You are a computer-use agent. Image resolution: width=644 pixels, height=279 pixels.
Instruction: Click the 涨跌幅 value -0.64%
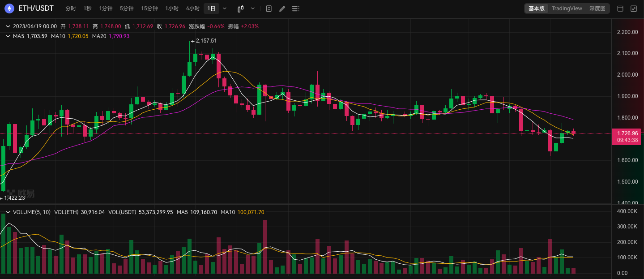click(x=216, y=26)
